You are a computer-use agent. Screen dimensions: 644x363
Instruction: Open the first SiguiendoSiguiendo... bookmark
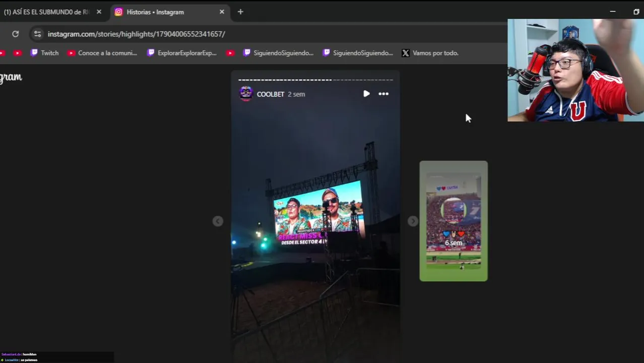click(x=278, y=53)
